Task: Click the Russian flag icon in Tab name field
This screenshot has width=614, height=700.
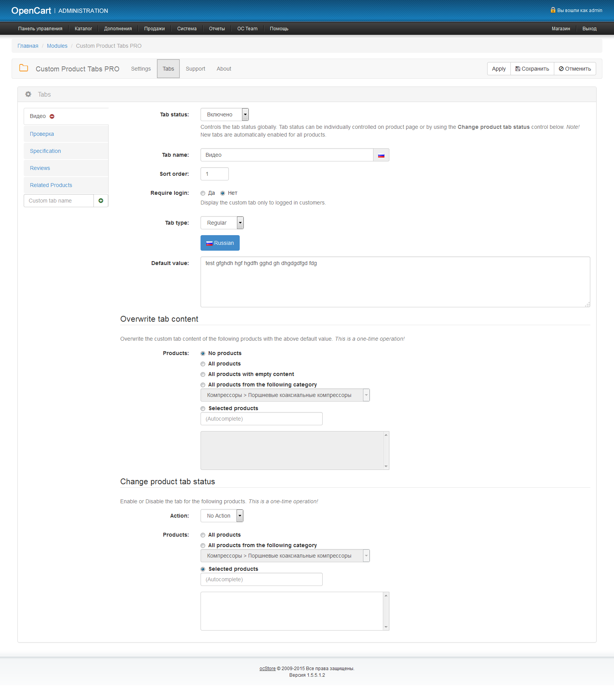Action: tap(381, 155)
